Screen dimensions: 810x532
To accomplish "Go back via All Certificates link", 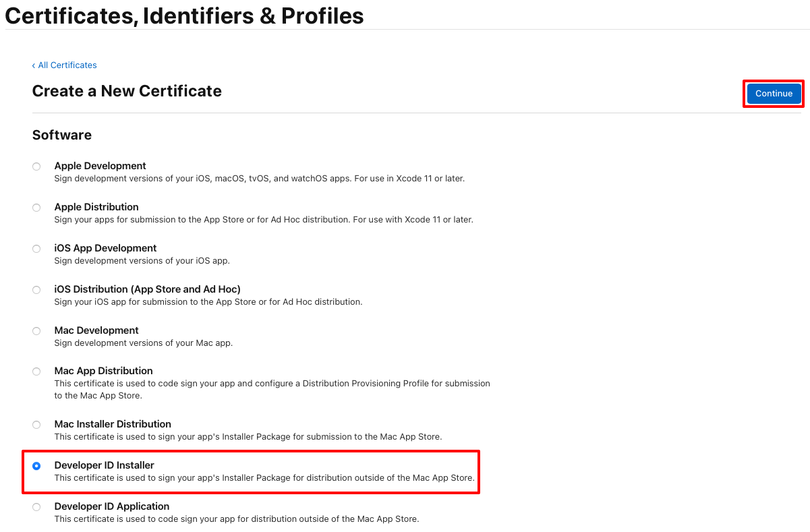I will 64,65.
